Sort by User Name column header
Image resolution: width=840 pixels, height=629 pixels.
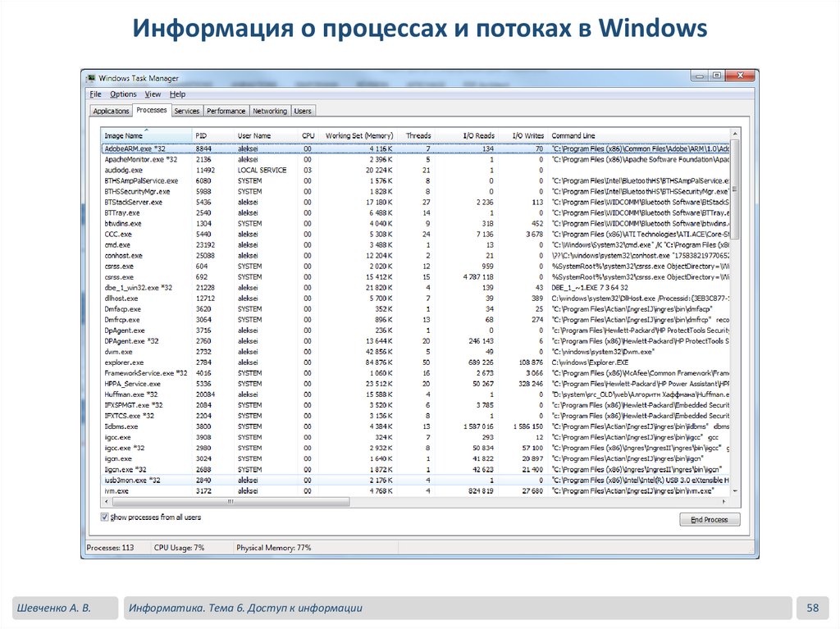(266, 135)
